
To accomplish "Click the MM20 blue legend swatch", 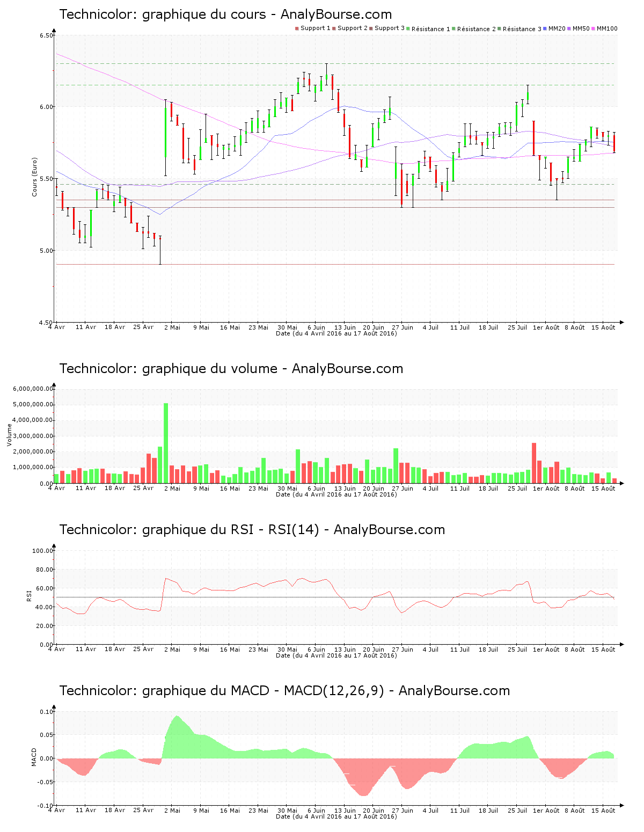I will pyautogui.click(x=545, y=28).
